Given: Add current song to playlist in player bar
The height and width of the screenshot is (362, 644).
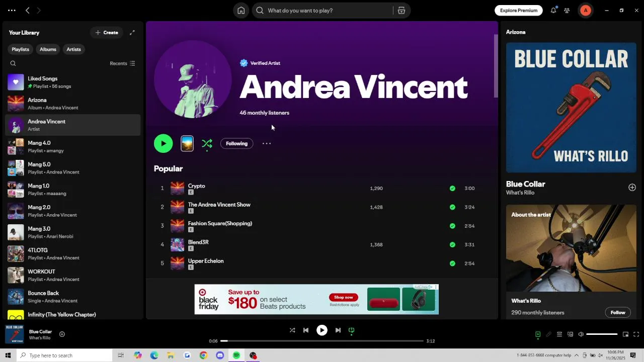Looking at the screenshot, I should [62, 334].
